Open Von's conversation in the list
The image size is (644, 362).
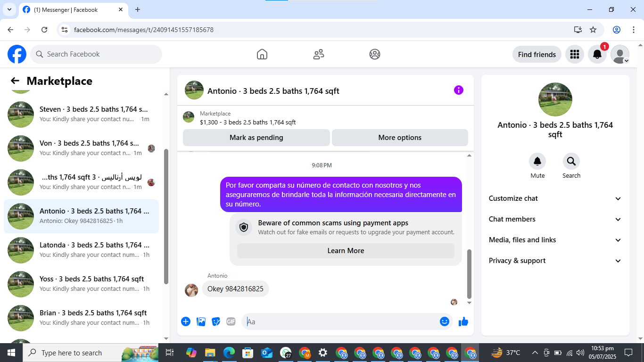(x=81, y=148)
